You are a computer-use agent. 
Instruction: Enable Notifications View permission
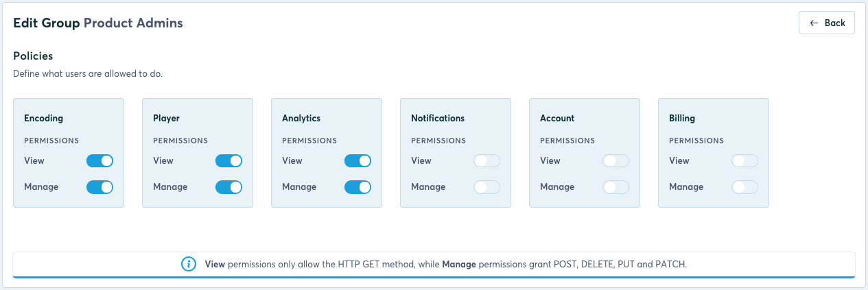486,161
